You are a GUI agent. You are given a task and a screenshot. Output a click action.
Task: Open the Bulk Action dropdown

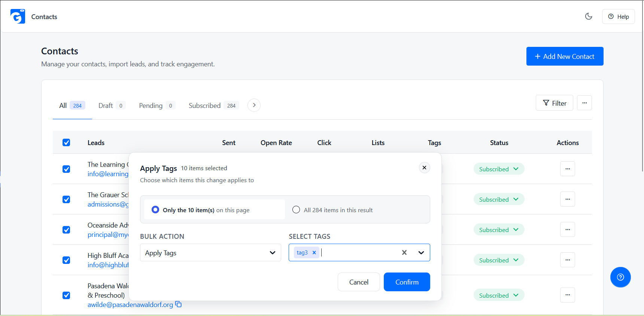[x=210, y=253]
